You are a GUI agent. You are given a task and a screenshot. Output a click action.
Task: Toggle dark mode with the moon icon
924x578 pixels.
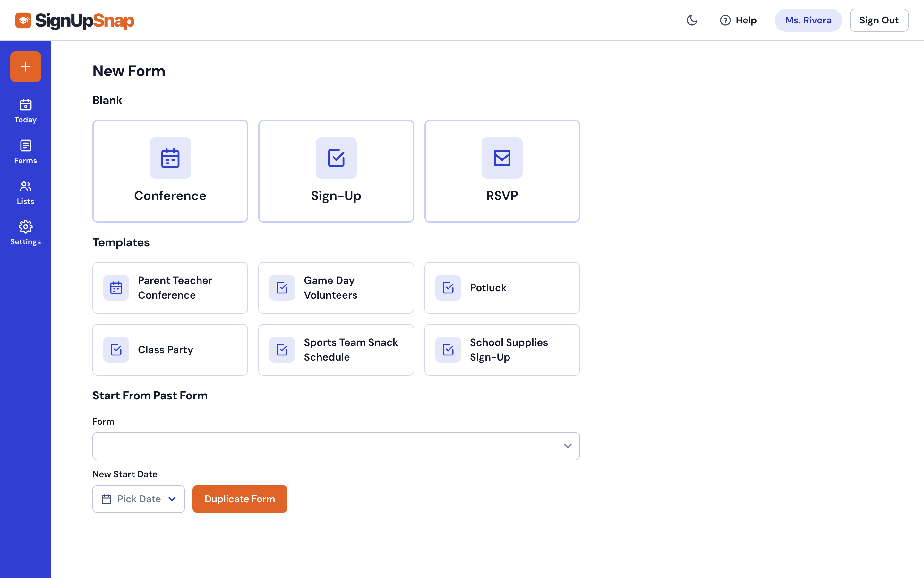coord(692,20)
